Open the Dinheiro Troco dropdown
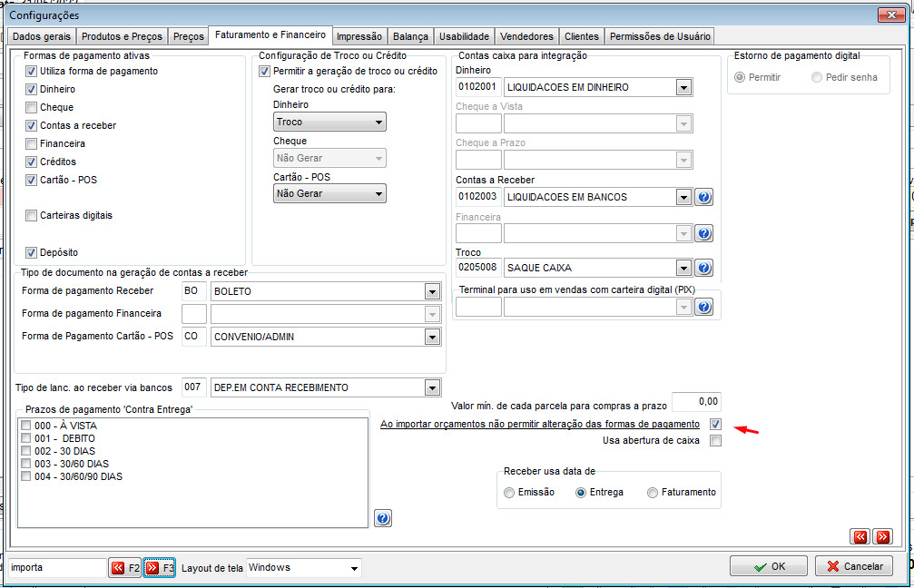 329,122
